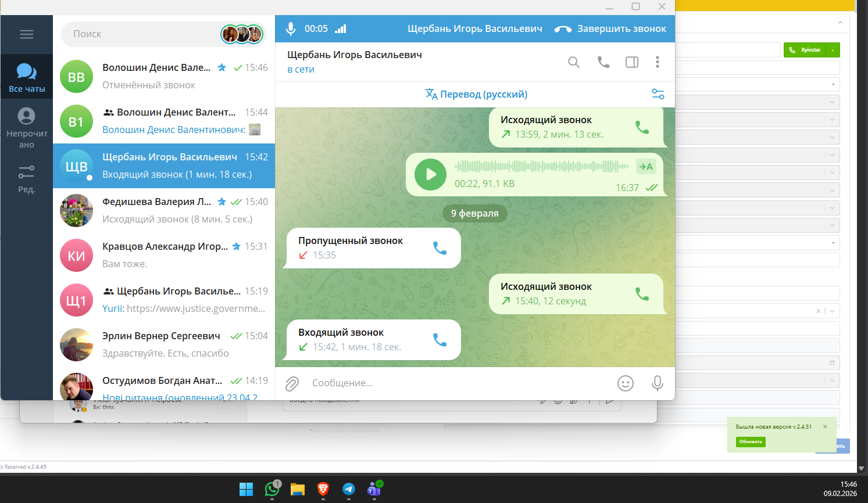The image size is (868, 503).
Task: Click the Kyivstar call button in background window
Action: (805, 50)
